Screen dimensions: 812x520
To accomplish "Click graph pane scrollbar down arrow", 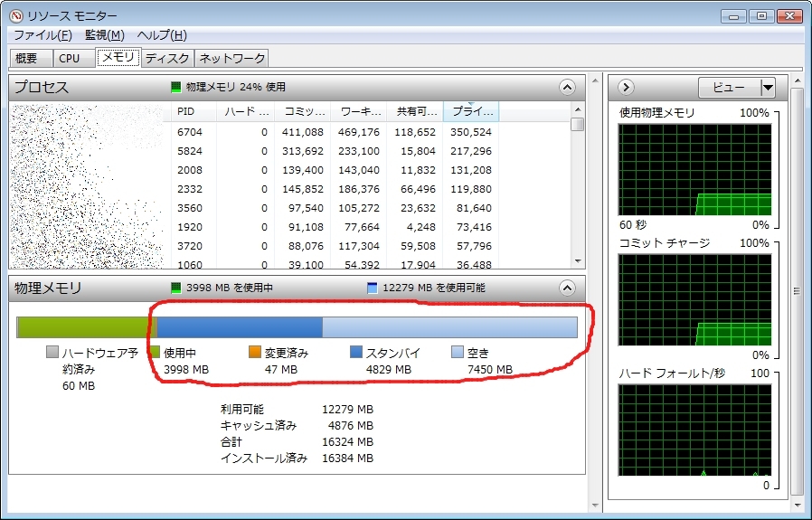I will [x=797, y=505].
